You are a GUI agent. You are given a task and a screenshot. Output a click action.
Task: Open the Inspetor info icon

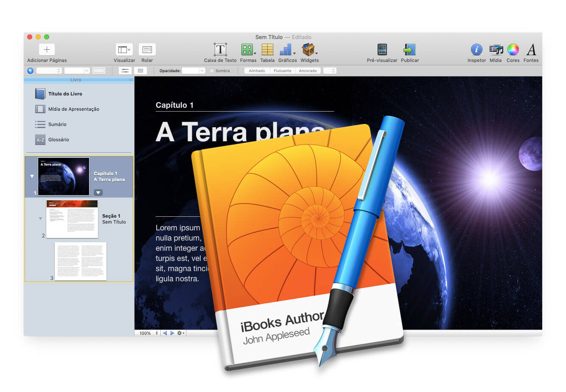click(476, 50)
